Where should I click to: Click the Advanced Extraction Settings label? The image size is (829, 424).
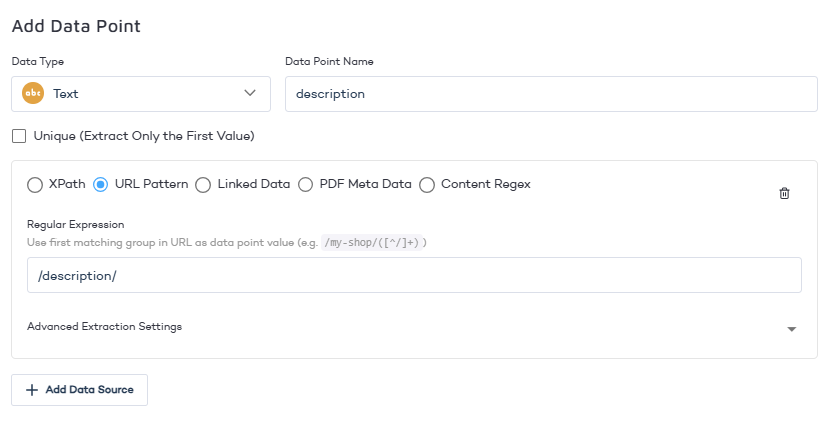[104, 327]
